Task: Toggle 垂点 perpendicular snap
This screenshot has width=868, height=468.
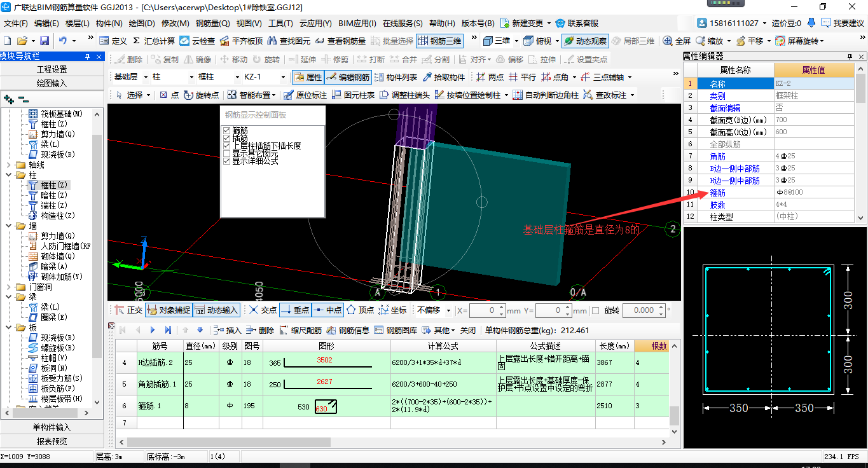Action: (x=295, y=310)
